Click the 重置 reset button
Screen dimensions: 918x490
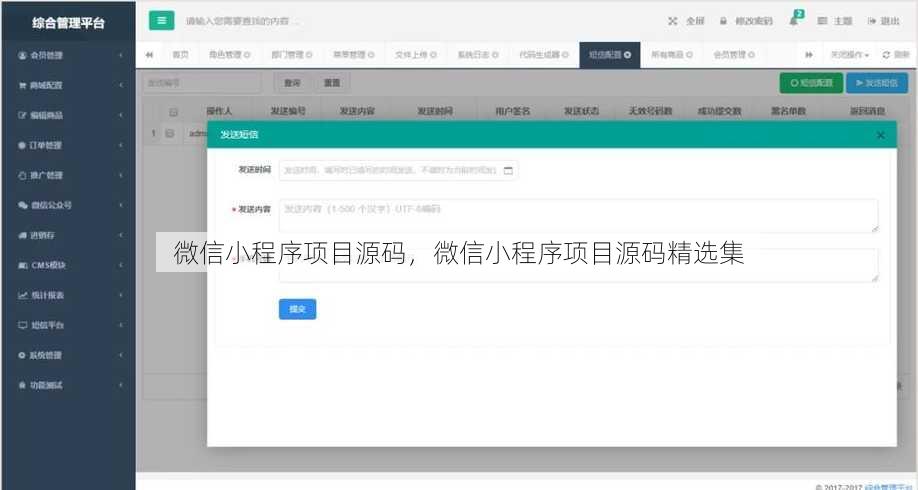coord(332,83)
